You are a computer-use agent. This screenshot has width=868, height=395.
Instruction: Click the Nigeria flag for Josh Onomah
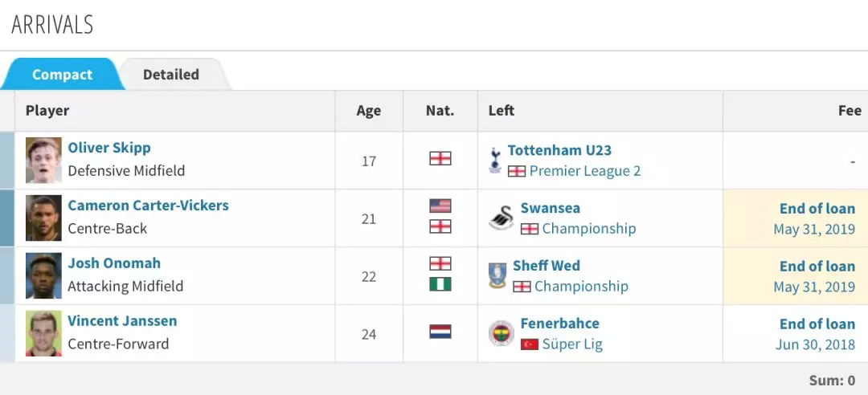pos(440,284)
